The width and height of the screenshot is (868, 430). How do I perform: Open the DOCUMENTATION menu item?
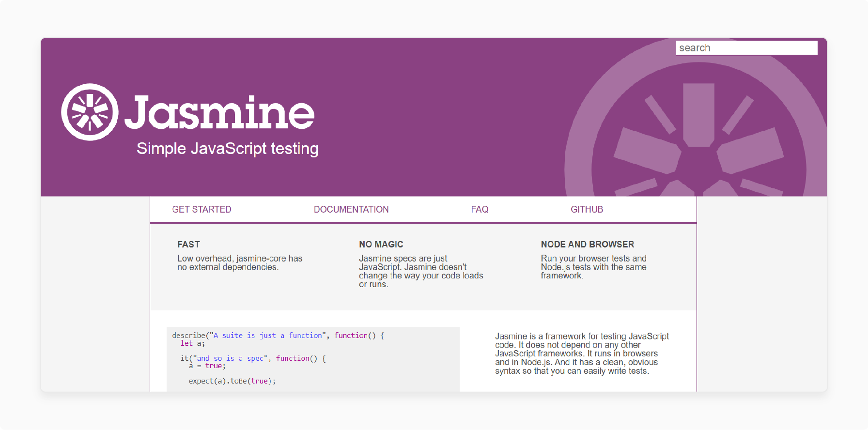(351, 209)
